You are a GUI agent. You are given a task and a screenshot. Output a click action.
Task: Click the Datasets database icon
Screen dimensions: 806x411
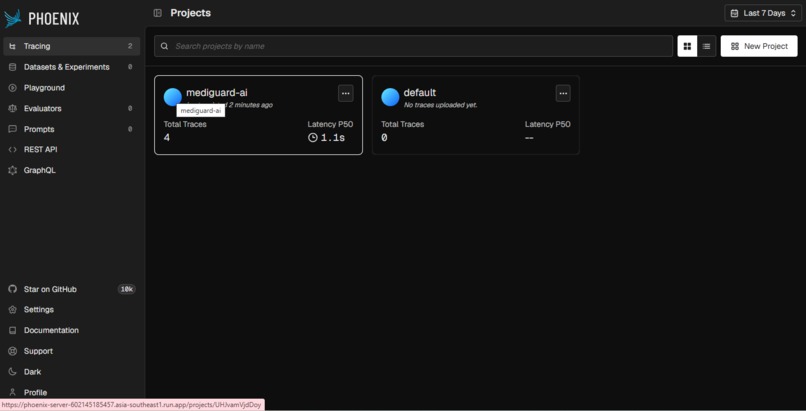pos(13,67)
